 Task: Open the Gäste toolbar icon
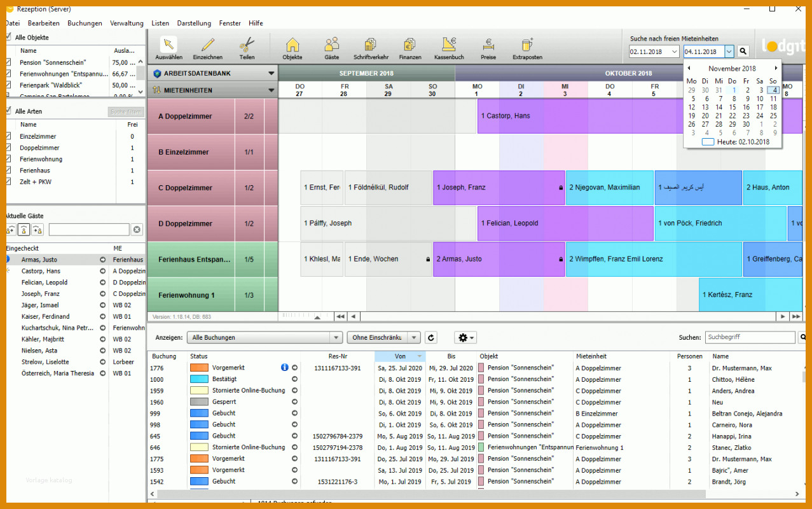[x=332, y=48]
